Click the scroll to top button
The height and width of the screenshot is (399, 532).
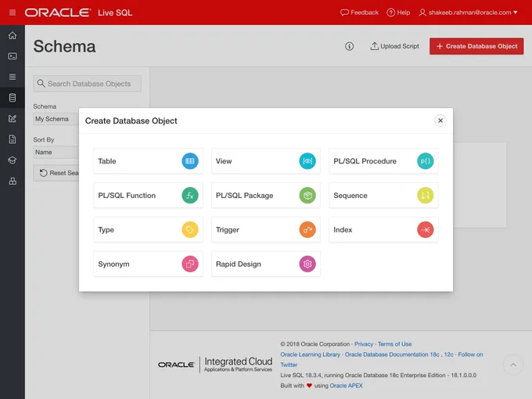513,365
